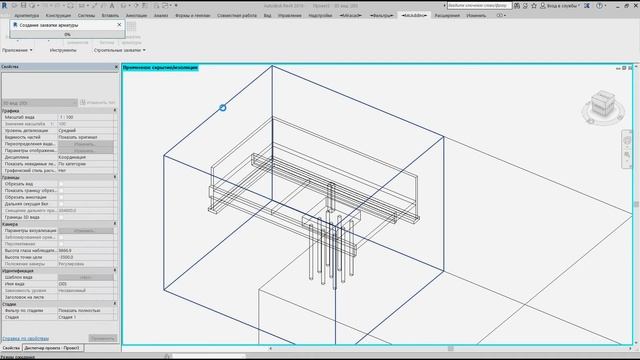Close the rebar fill creation progress dialog

[x=119, y=25]
